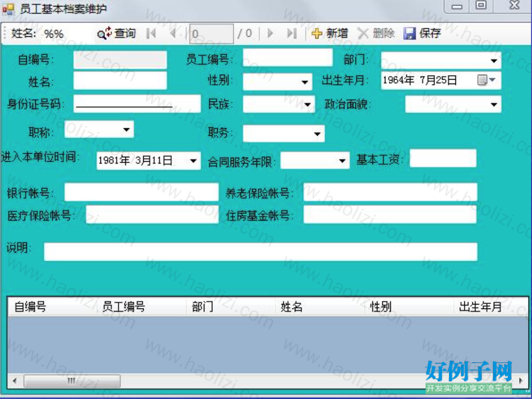Click the 出生年月 grid column header
The width and height of the screenshot is (532, 399).
click(491, 307)
